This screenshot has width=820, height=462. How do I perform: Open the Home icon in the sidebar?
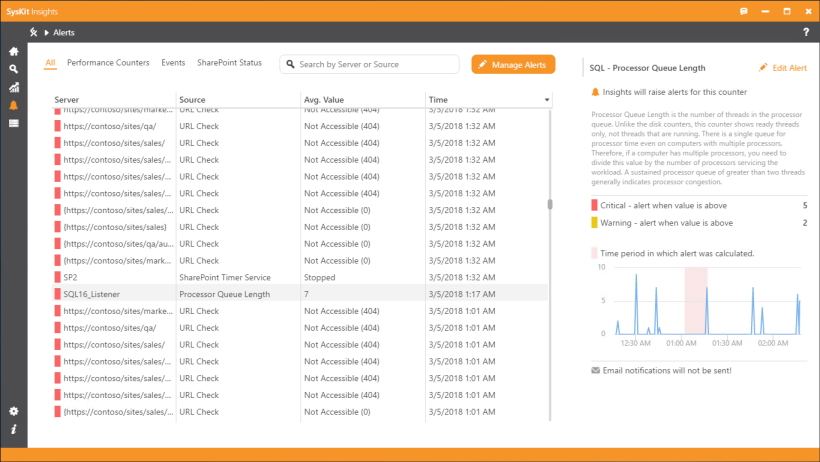pyautogui.click(x=14, y=51)
